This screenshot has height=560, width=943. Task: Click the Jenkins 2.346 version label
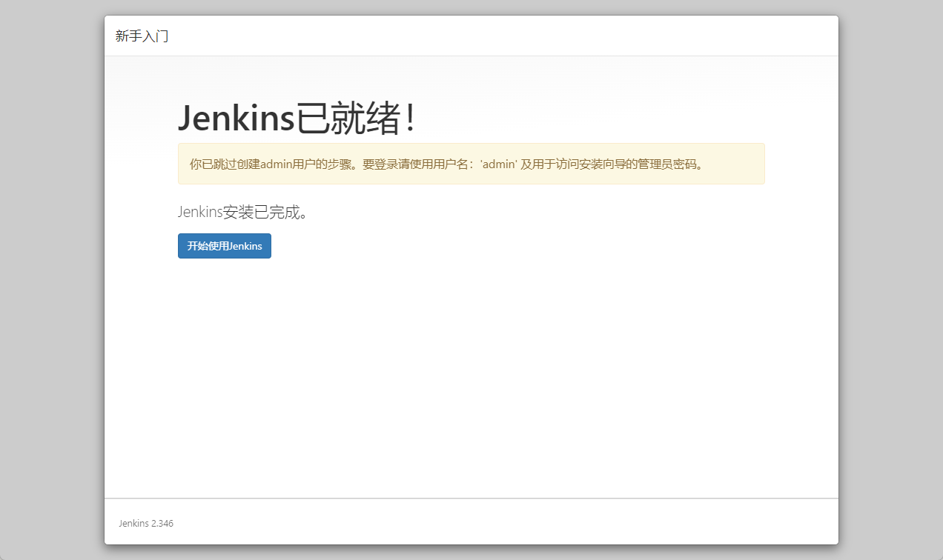pos(146,523)
